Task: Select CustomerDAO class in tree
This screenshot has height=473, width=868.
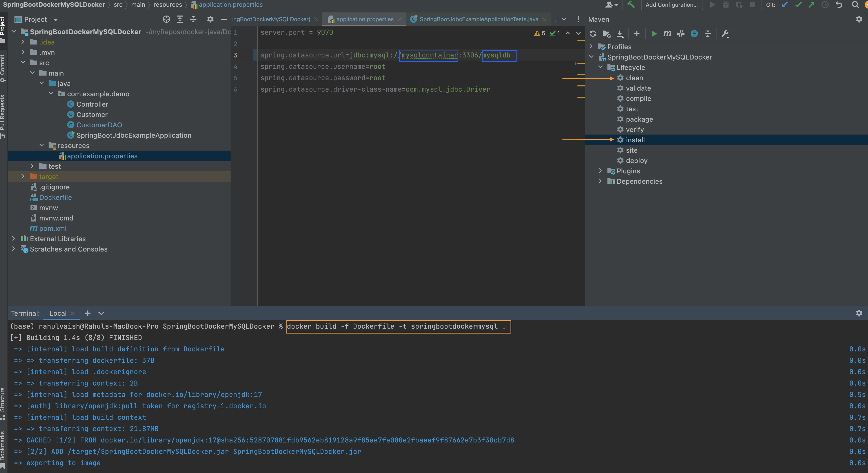Action: pos(99,125)
